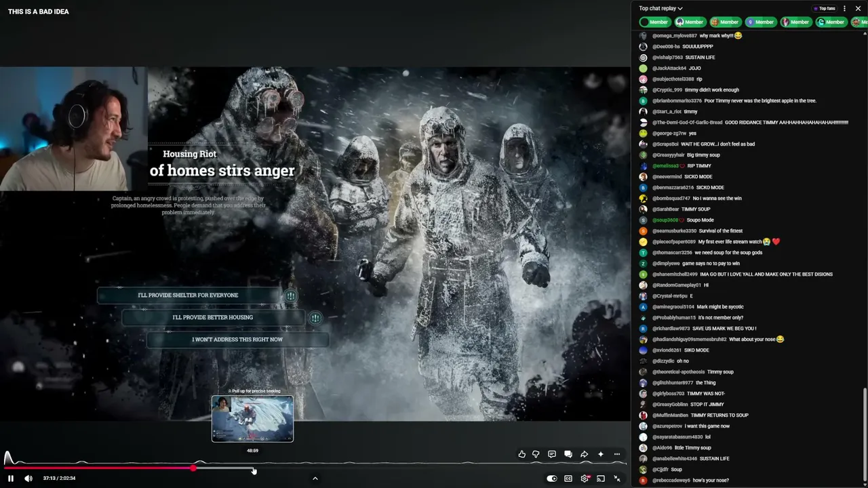Open more actions three-dot menu in player

(617, 454)
